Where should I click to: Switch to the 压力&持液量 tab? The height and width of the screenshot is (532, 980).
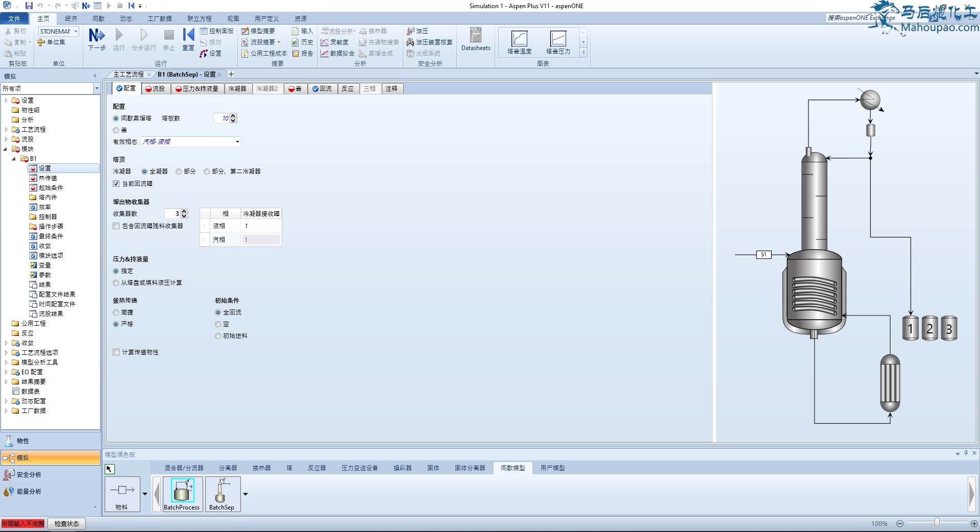tap(197, 89)
